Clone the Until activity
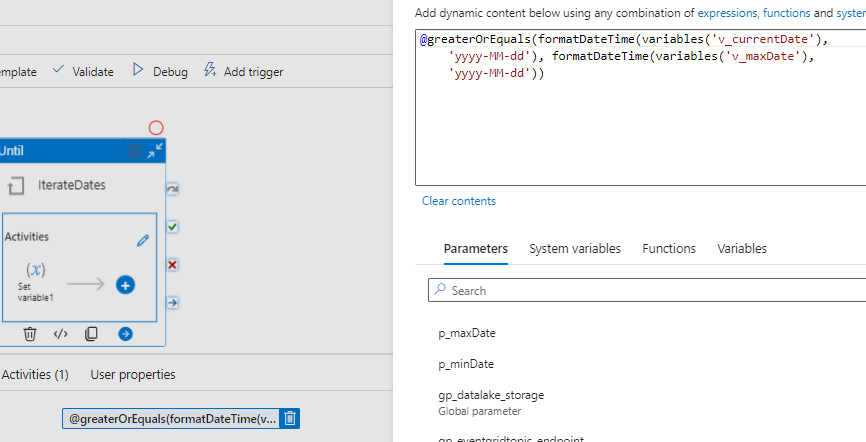This screenshot has width=866, height=442. point(91,334)
